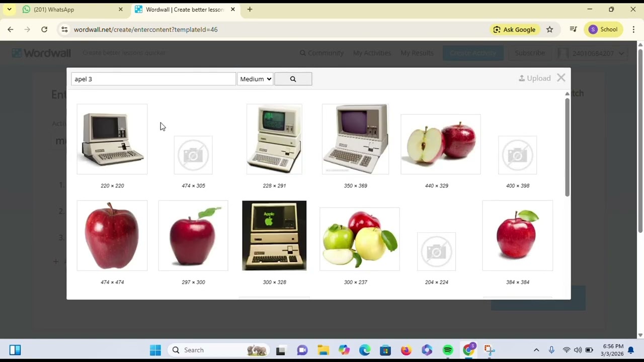Close the WhatsApp tab
The height and width of the screenshot is (362, 644).
coord(121,10)
